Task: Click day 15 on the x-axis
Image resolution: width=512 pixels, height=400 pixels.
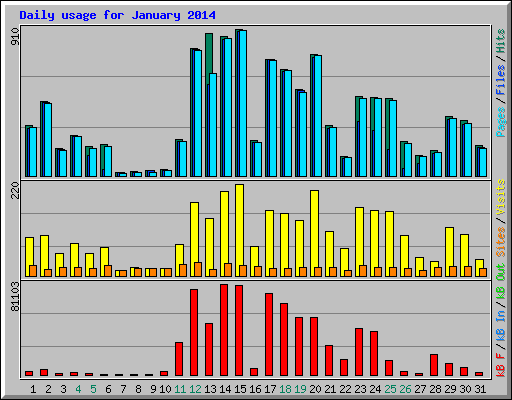Action: pyautogui.click(x=240, y=389)
